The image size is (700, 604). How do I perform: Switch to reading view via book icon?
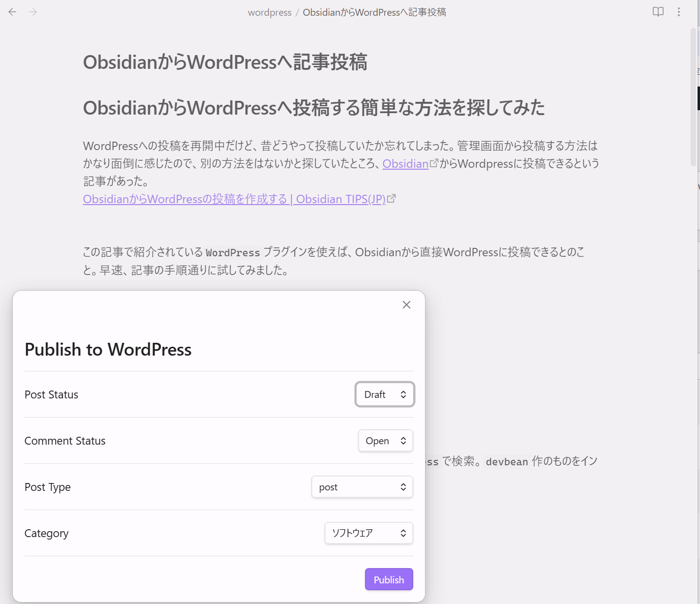[x=658, y=12]
